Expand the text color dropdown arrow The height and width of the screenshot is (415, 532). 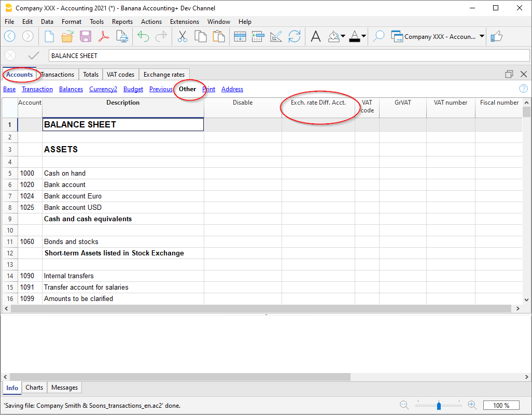coord(363,36)
